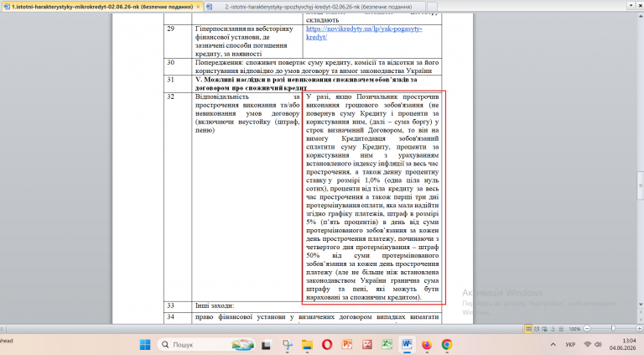Click the 100% zoom level indicator
The image size is (644, 355).
[574, 329]
